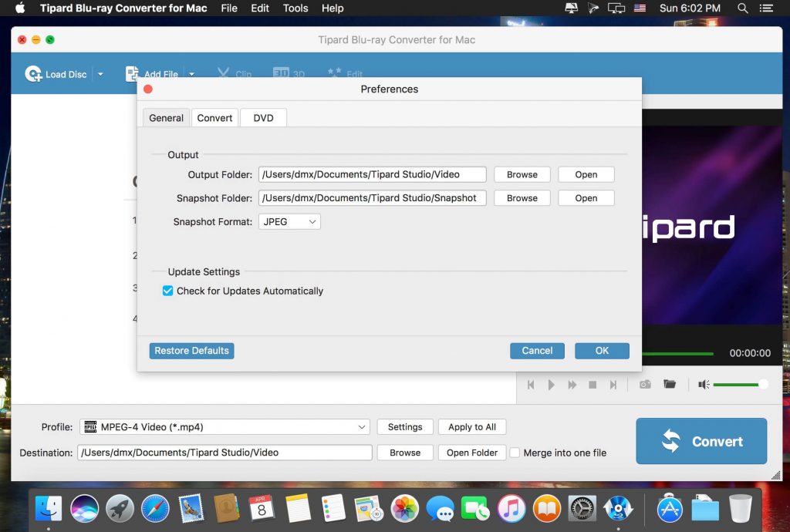
Task: Start playback with the Play button
Action: 551,384
